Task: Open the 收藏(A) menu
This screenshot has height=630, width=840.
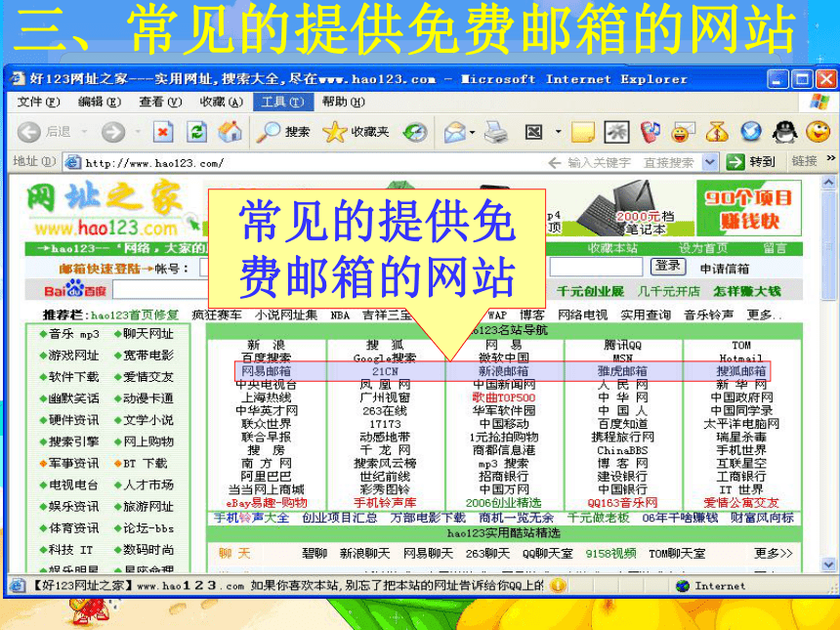Action: pyautogui.click(x=222, y=102)
